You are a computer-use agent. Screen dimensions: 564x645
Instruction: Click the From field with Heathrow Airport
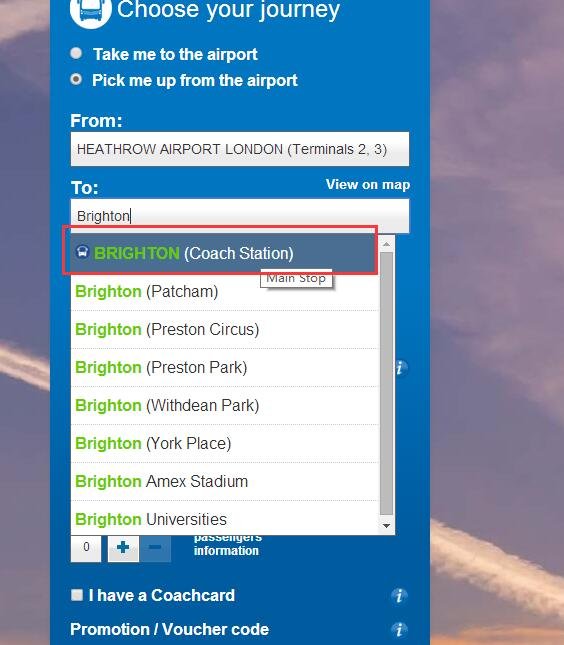[x=240, y=149]
